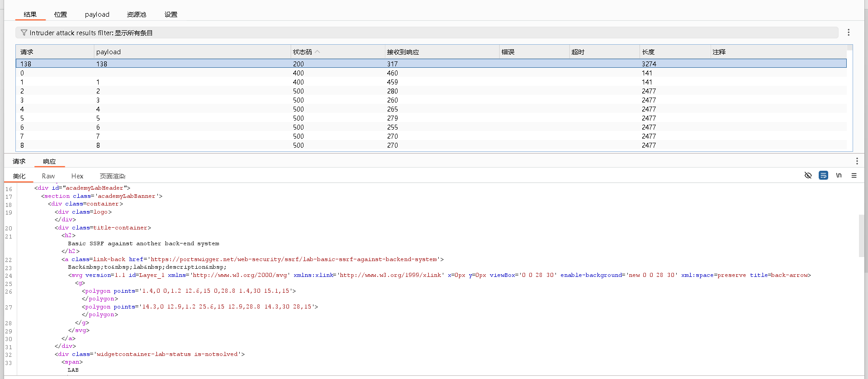The width and height of the screenshot is (868, 379).
Task: Click the Intruder attack results filter bar
Action: (427, 33)
